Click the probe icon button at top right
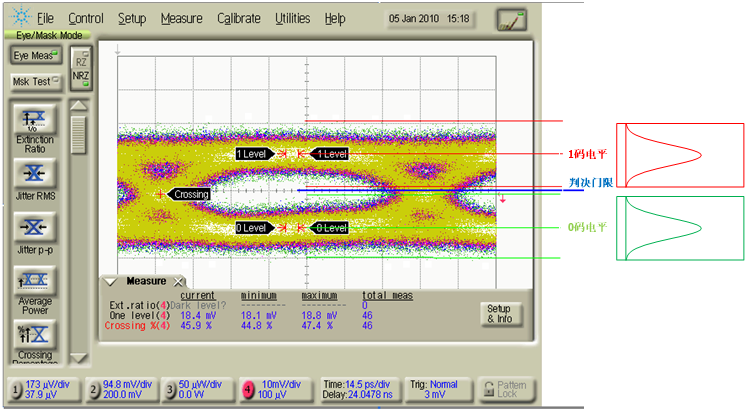 click(511, 21)
